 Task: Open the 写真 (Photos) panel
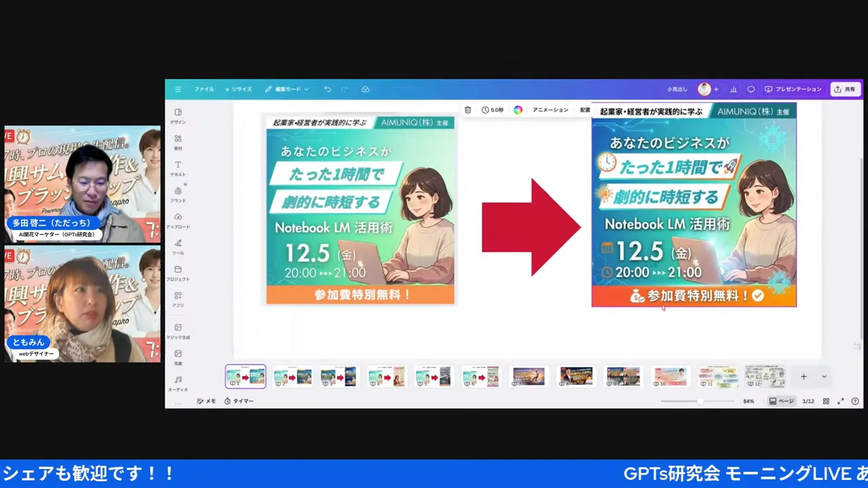click(x=178, y=357)
